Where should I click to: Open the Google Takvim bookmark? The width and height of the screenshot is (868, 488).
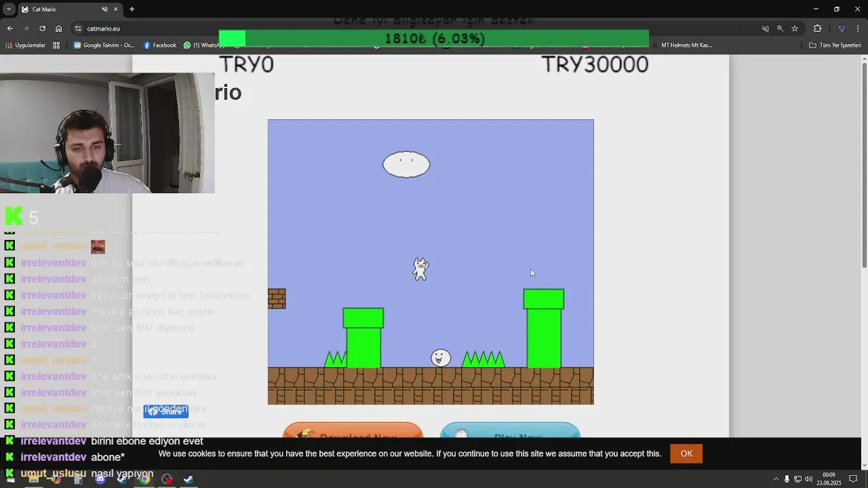pyautogui.click(x=104, y=45)
